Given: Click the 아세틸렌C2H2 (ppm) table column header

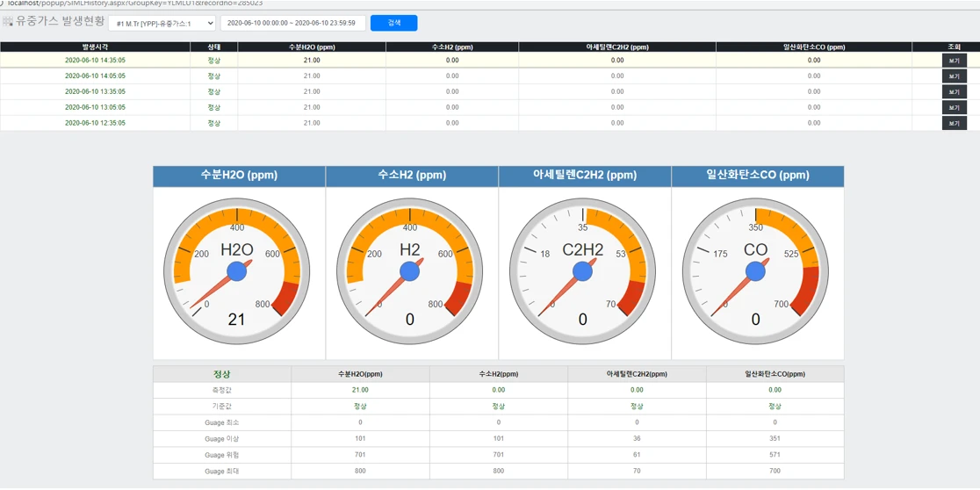Looking at the screenshot, I should click(616, 47).
